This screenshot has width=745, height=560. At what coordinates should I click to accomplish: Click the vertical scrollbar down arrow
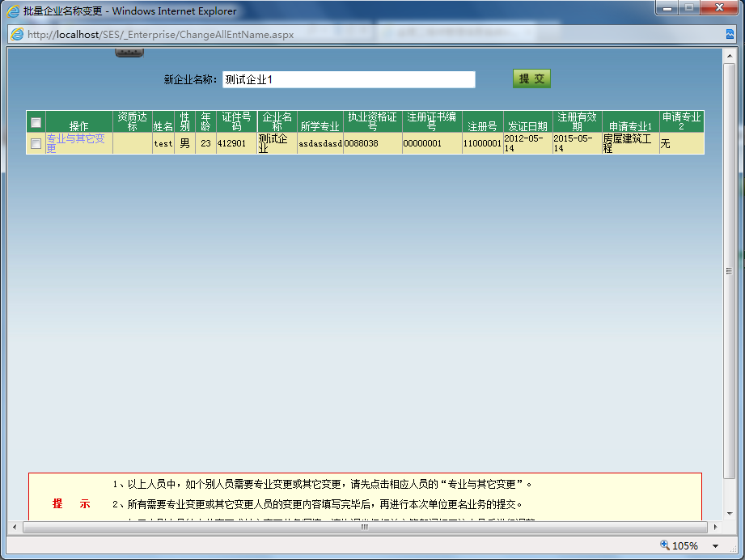coord(729,514)
